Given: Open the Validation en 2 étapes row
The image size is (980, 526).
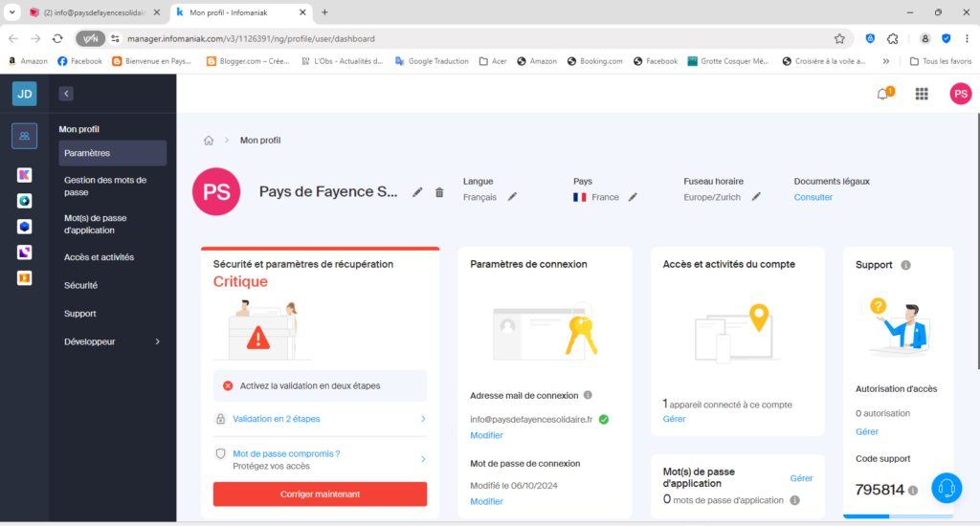Looking at the screenshot, I should (x=320, y=419).
